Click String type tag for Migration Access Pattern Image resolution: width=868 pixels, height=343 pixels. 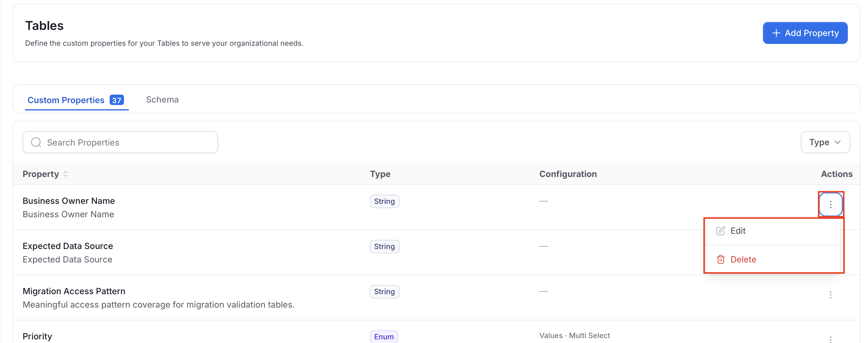pyautogui.click(x=384, y=291)
